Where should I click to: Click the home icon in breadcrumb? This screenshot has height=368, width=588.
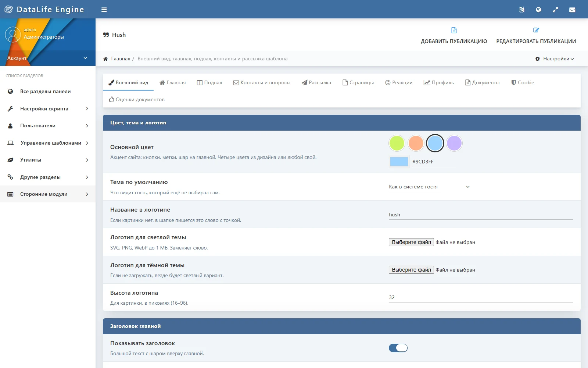click(105, 59)
